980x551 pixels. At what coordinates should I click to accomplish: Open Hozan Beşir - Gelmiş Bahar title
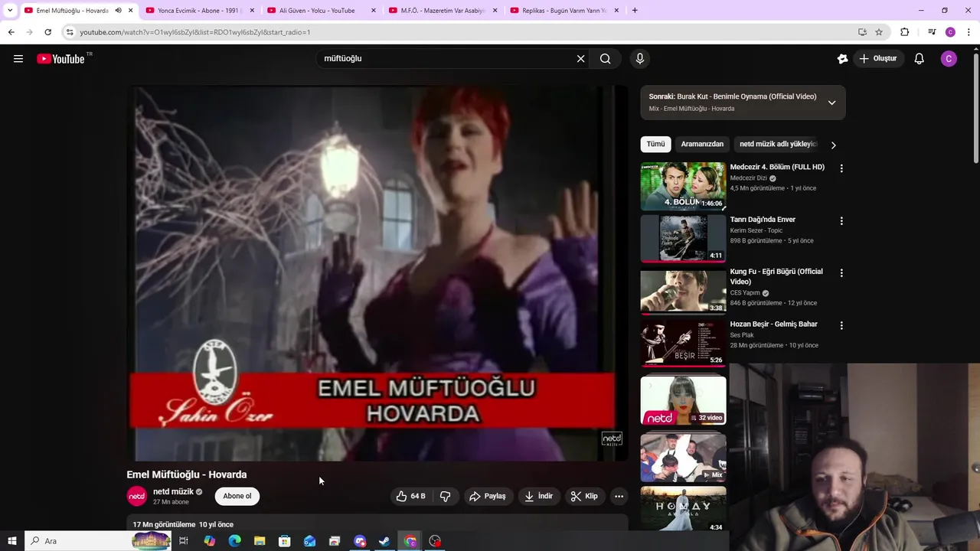click(773, 324)
